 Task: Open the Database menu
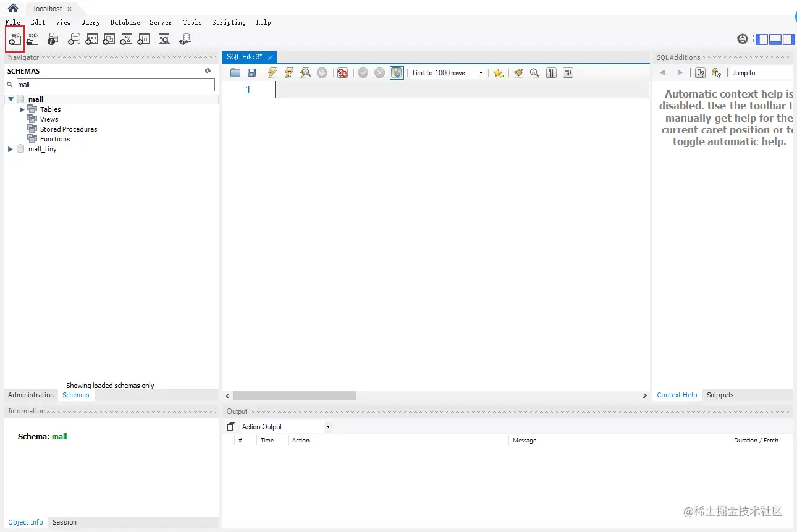125,22
